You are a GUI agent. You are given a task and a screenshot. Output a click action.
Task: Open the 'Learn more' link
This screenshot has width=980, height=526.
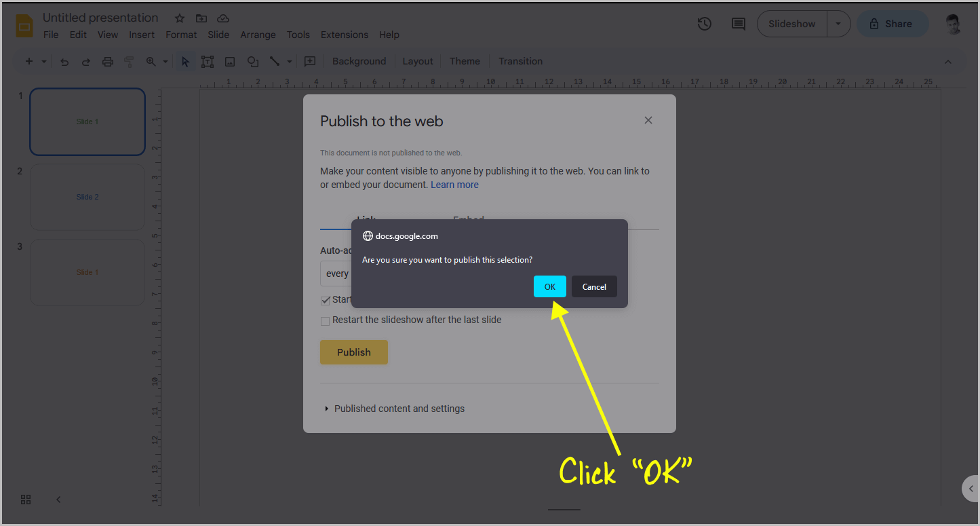tap(454, 184)
